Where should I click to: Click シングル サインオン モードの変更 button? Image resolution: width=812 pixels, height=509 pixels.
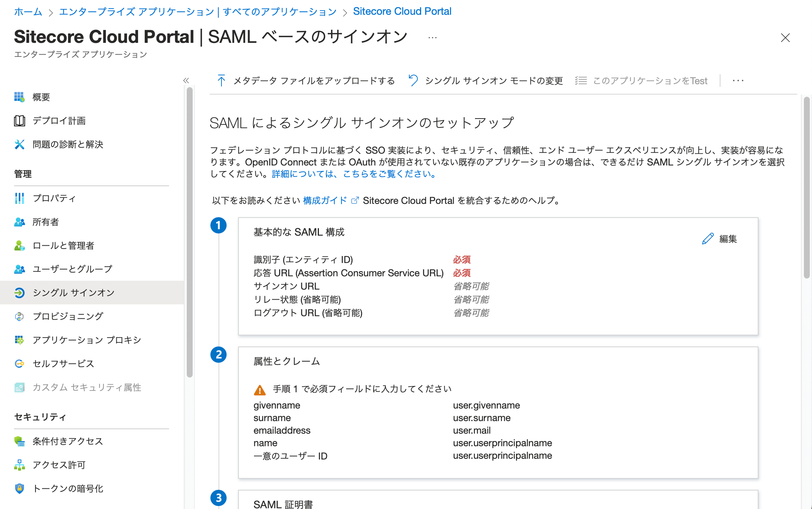coord(486,81)
